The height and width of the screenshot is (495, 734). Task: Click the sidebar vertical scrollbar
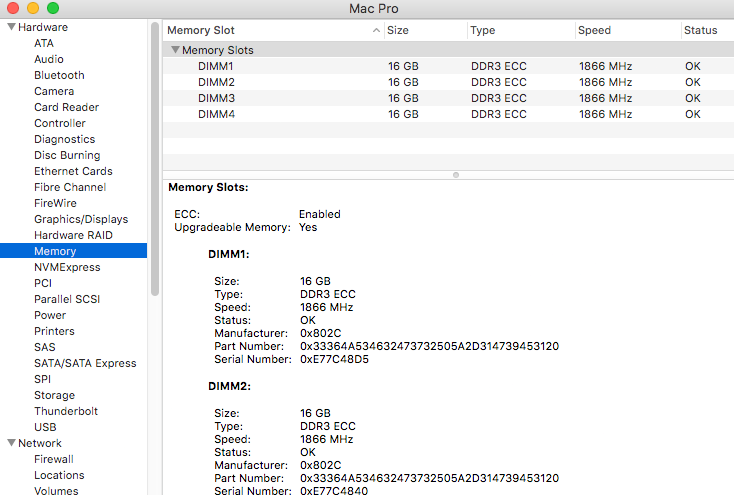[155, 159]
